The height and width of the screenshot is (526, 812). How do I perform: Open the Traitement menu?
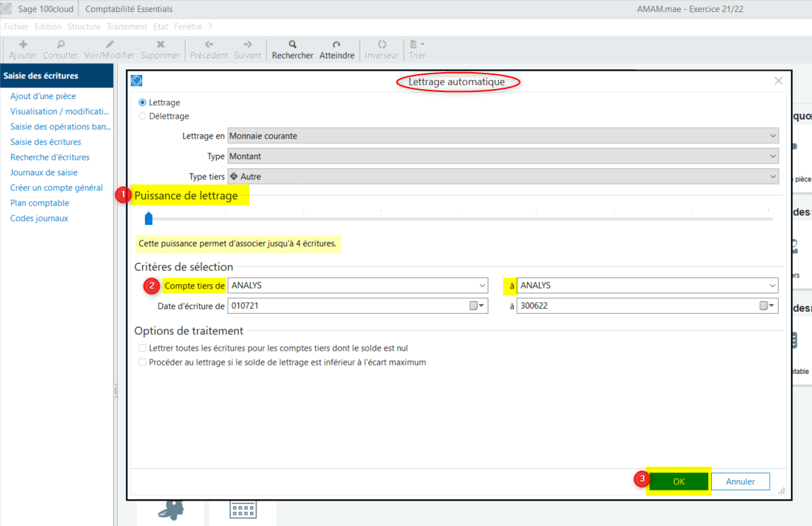(x=126, y=27)
